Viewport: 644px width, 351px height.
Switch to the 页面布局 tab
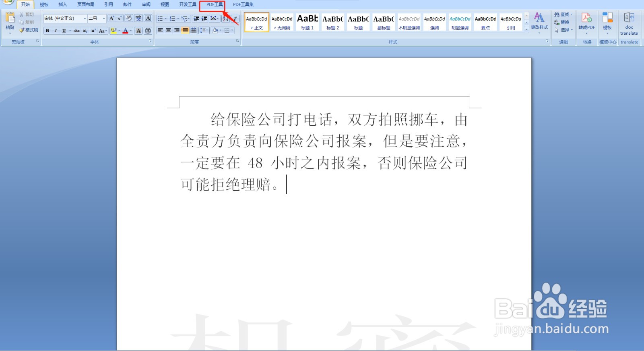(x=85, y=4)
